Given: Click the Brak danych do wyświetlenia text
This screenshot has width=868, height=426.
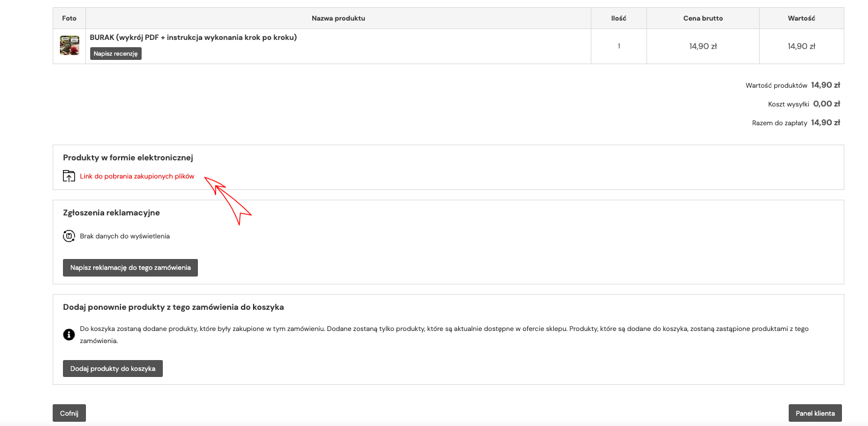Looking at the screenshot, I should 125,236.
